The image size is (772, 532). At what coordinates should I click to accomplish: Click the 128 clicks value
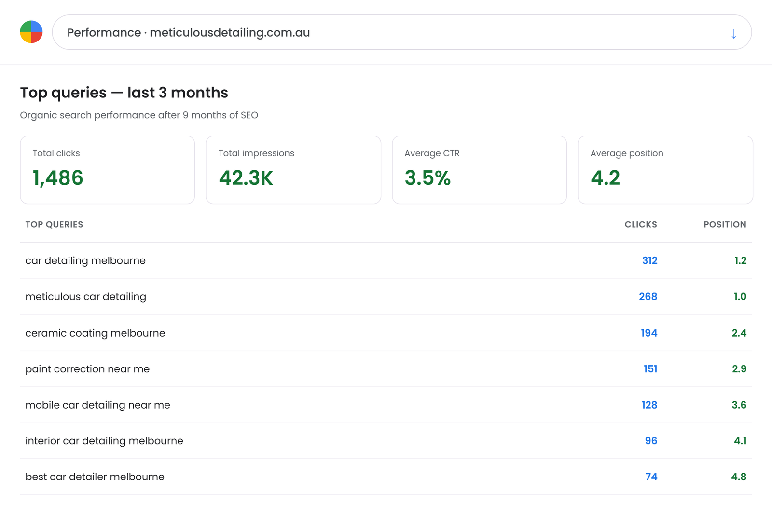pyautogui.click(x=649, y=405)
